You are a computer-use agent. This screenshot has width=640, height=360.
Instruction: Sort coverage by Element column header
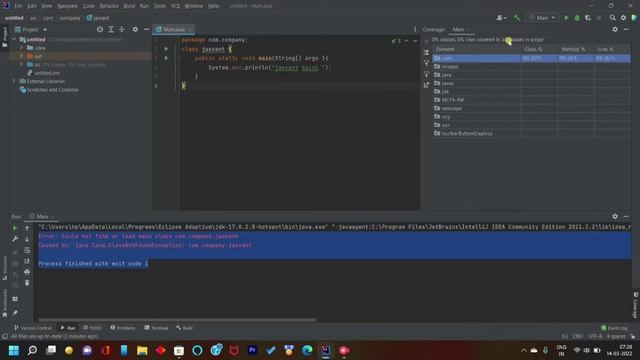tap(478, 49)
